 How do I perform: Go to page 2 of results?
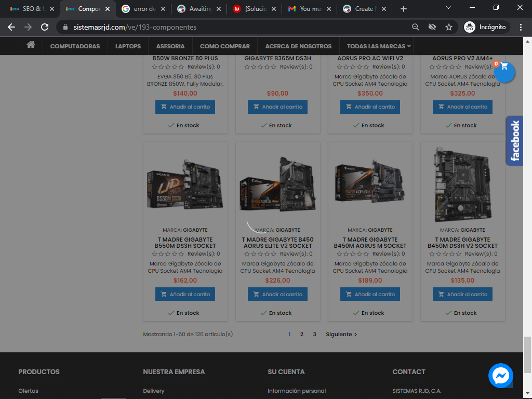(302, 334)
